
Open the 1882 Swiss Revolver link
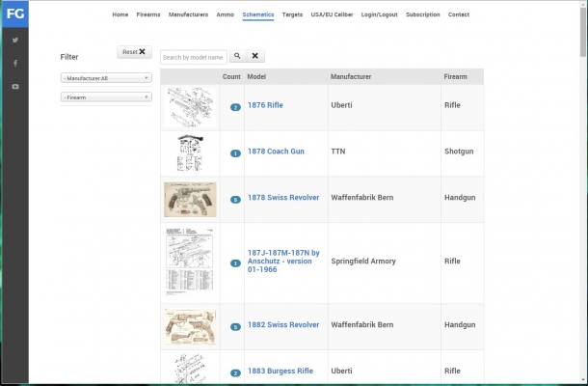pos(283,325)
